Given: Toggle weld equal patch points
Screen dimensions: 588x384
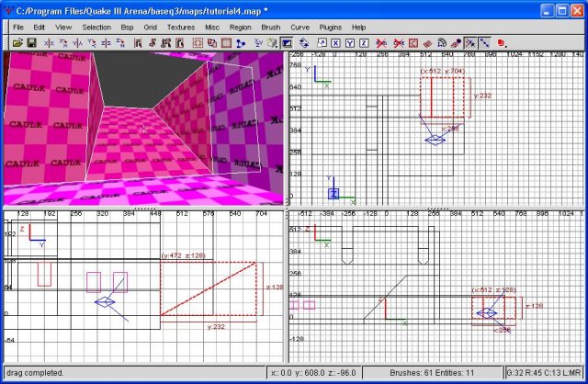Looking at the screenshot, I should point(469,43).
